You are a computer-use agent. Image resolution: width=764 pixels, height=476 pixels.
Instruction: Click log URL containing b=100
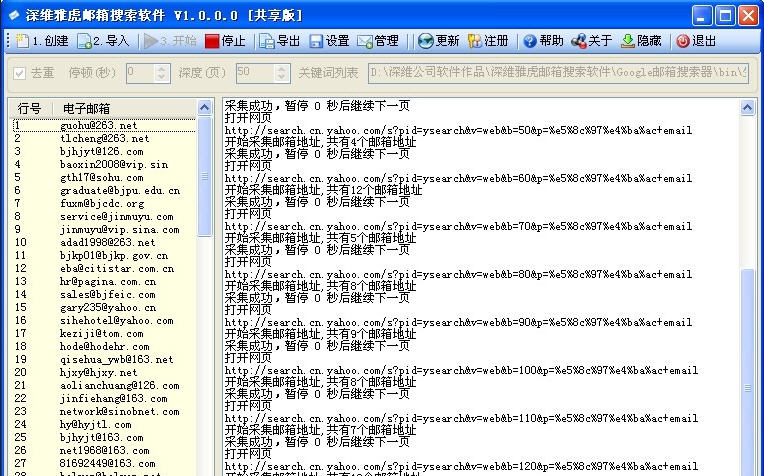click(x=461, y=371)
